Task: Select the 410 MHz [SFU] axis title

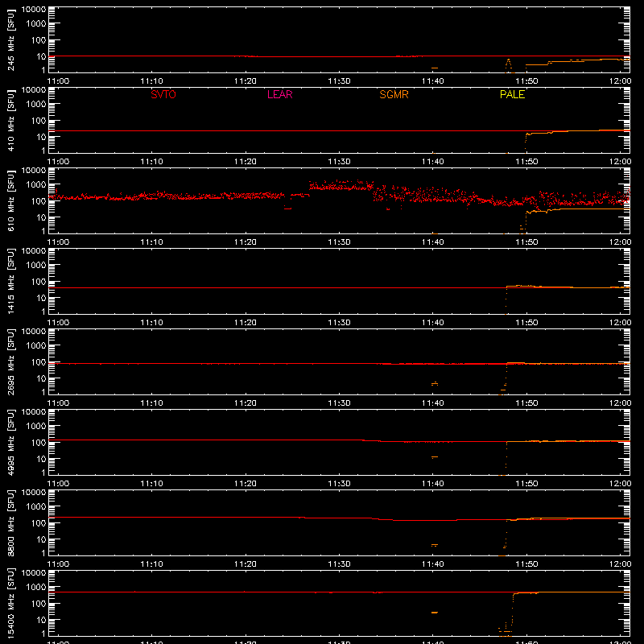Action: click(10, 120)
